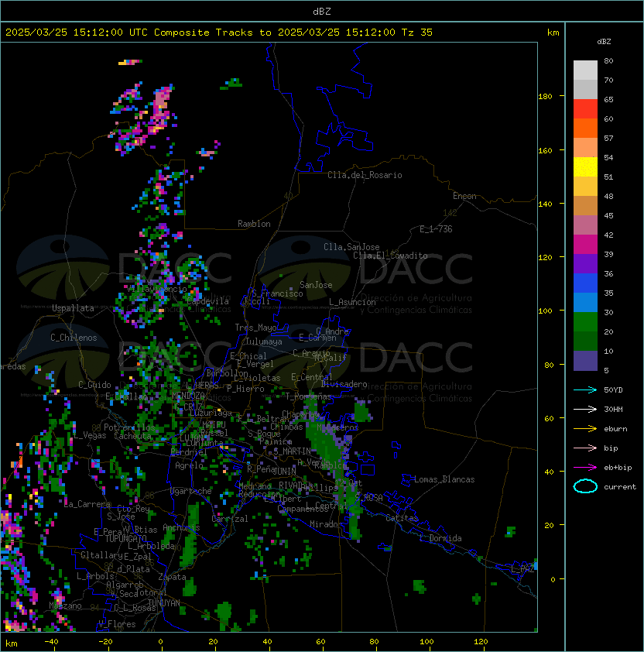
Task: Click the 'TUNUYAN' map label
Action: click(164, 603)
